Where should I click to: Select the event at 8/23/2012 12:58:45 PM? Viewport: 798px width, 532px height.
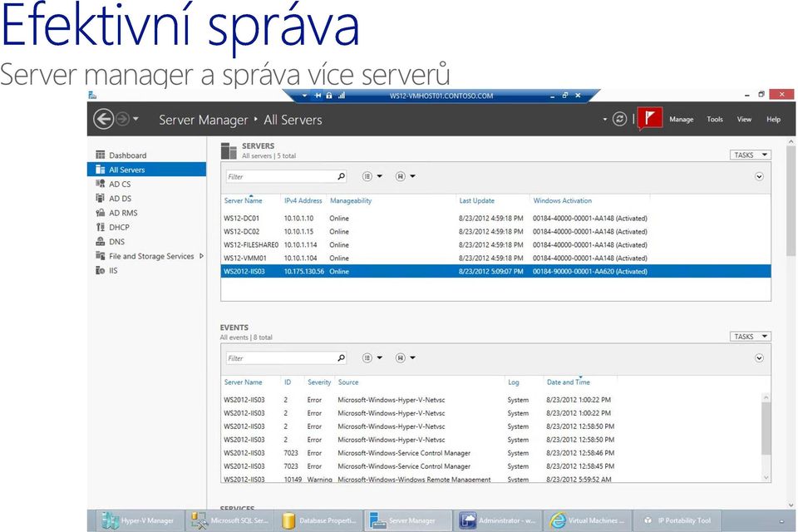(491, 466)
